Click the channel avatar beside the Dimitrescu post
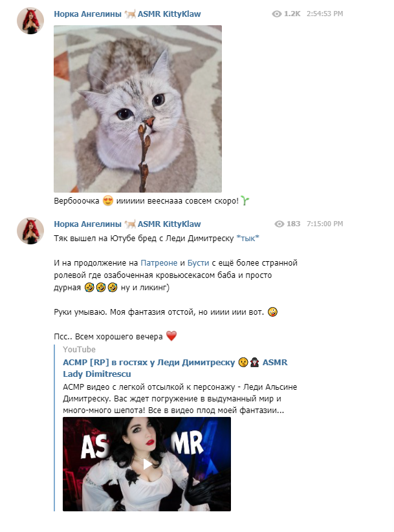This screenshot has height=532, width=394. click(30, 231)
